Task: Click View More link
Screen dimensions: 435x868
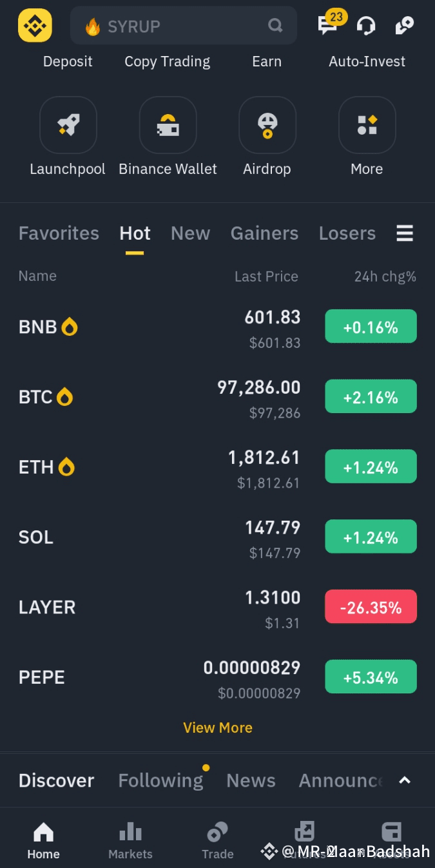Action: [218, 728]
